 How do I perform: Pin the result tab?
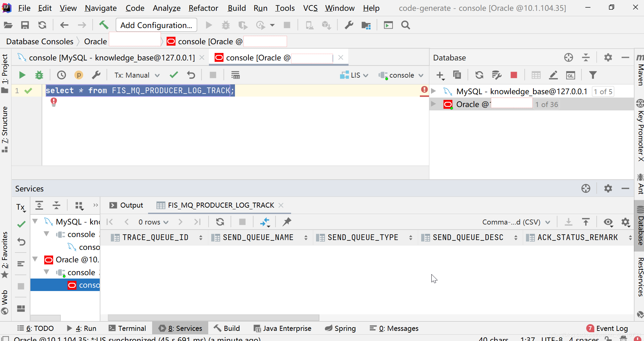point(287,222)
